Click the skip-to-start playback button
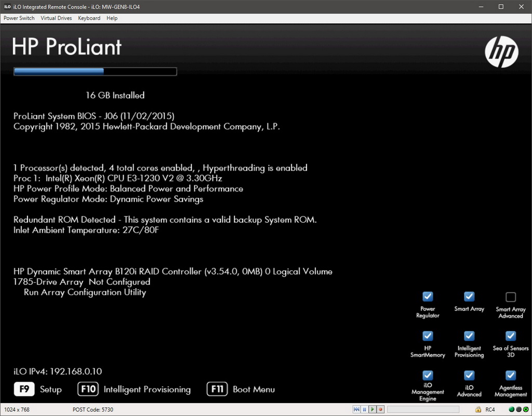This screenshot has width=532, height=416. (x=356, y=410)
